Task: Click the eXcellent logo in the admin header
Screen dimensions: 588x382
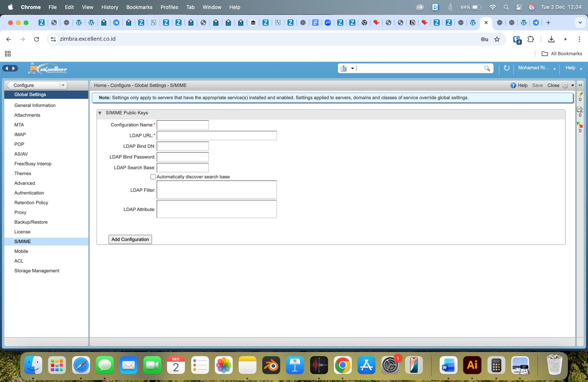Action: (x=48, y=68)
